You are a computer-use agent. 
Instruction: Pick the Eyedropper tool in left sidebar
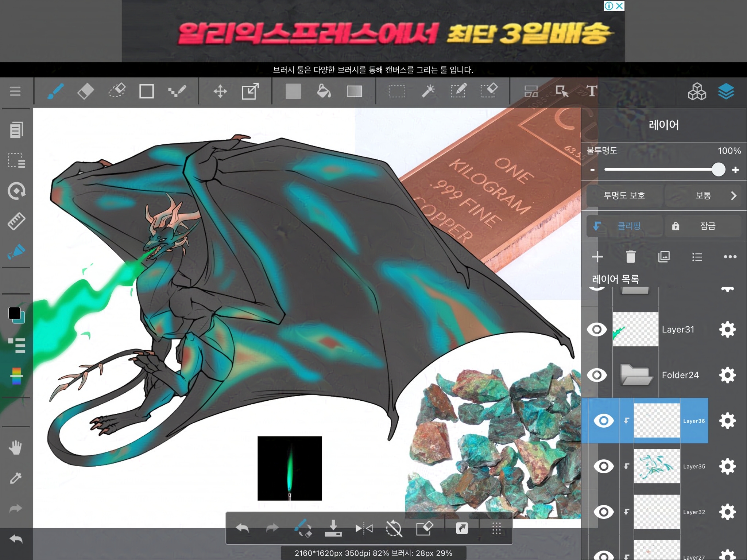[16, 478]
